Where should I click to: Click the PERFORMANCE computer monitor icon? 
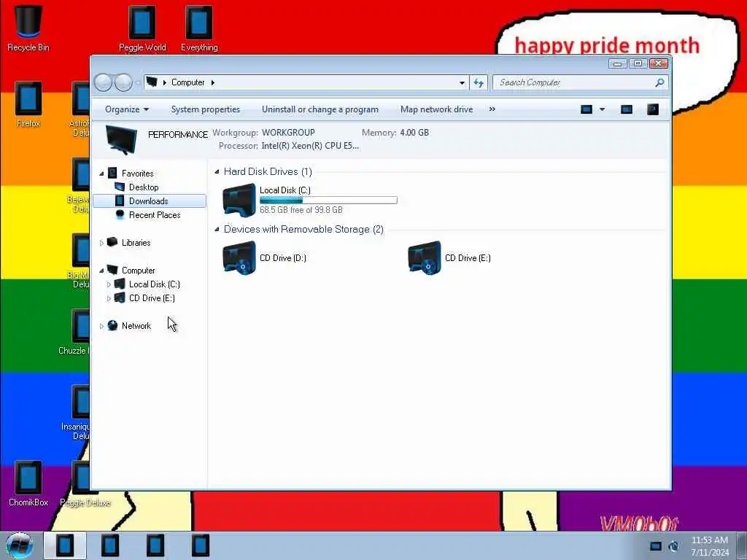click(121, 139)
